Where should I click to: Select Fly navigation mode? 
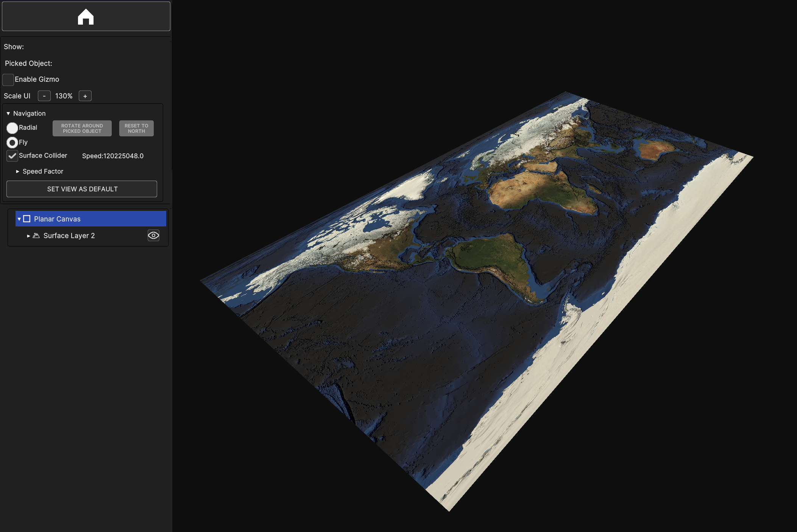(12, 143)
